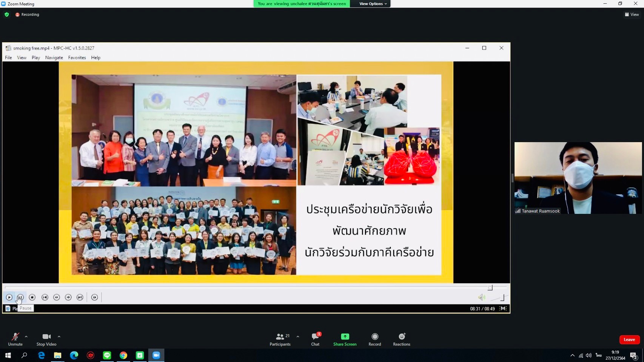Open the Navigate menu in MPC-HC
This screenshot has width=644, height=362.
54,58
